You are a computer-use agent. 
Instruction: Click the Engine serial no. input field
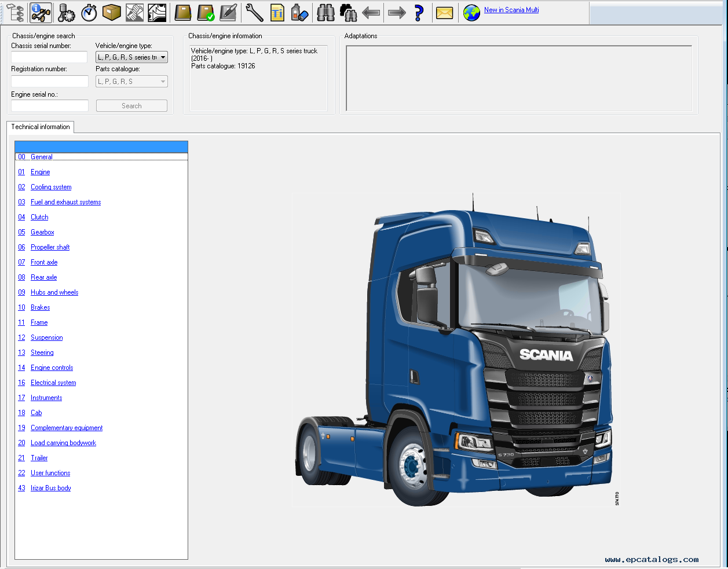[x=50, y=105]
